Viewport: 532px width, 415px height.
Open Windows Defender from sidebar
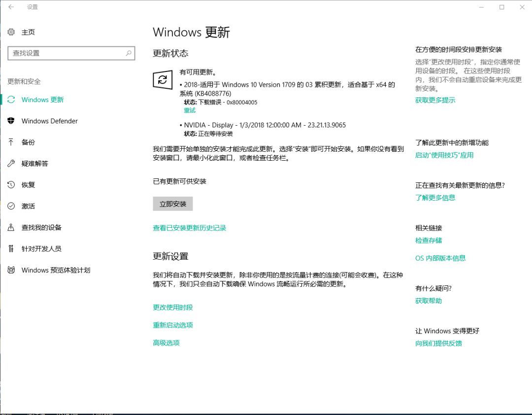(49, 121)
